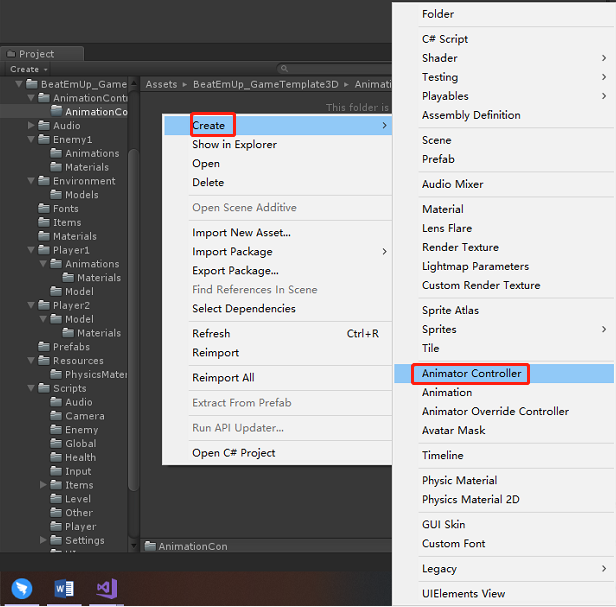Collapse the Resources folder
The image size is (616, 607).
click(x=31, y=360)
